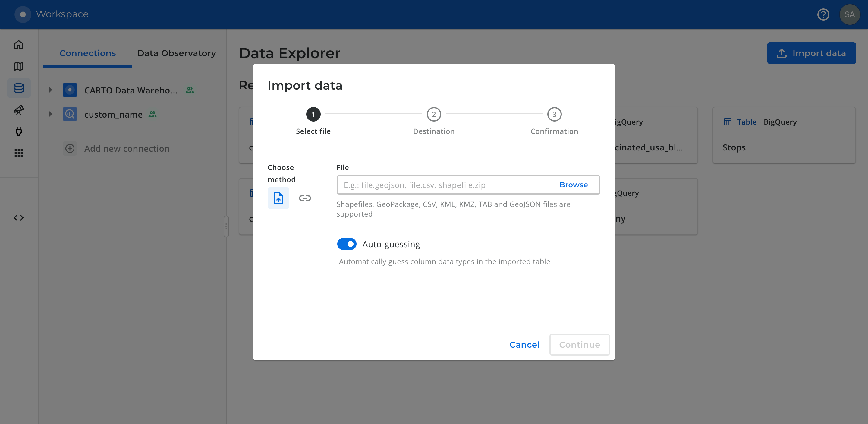Open the Data Observatory telescope icon
The image size is (868, 424).
tap(18, 110)
